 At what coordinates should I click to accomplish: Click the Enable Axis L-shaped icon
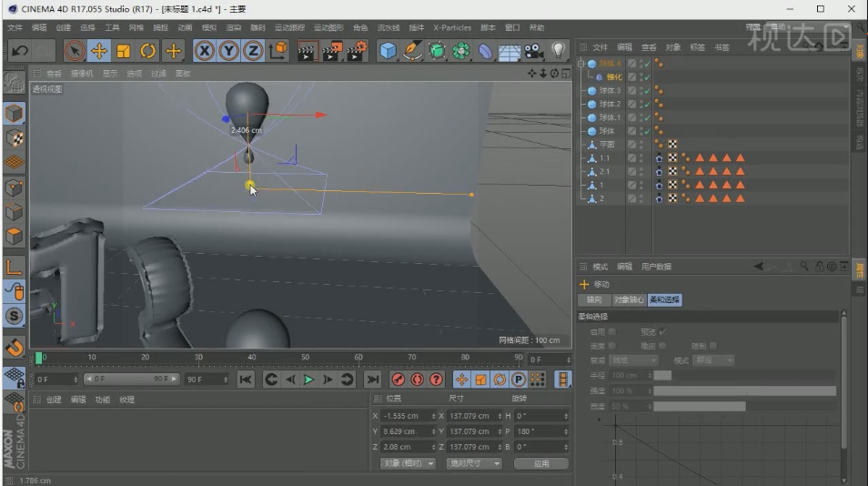click(x=14, y=268)
